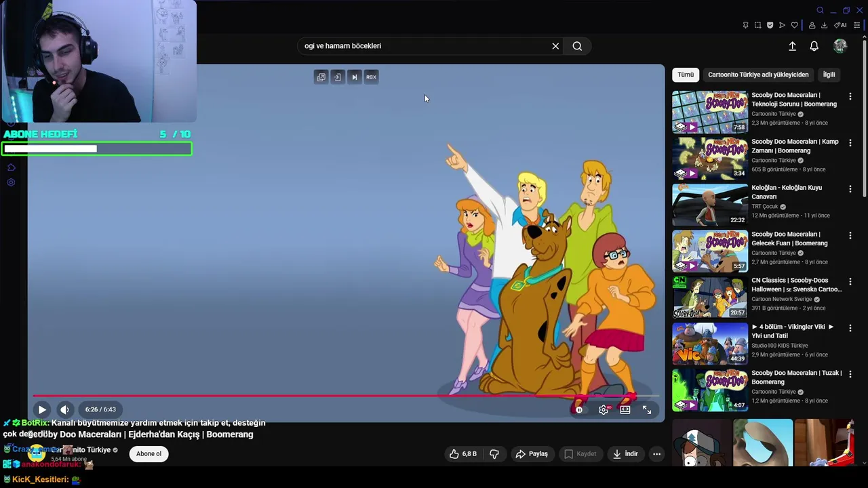Viewport: 868px width, 488px height.
Task: Click the 'Abone ol' subscribe button
Action: click(x=149, y=454)
